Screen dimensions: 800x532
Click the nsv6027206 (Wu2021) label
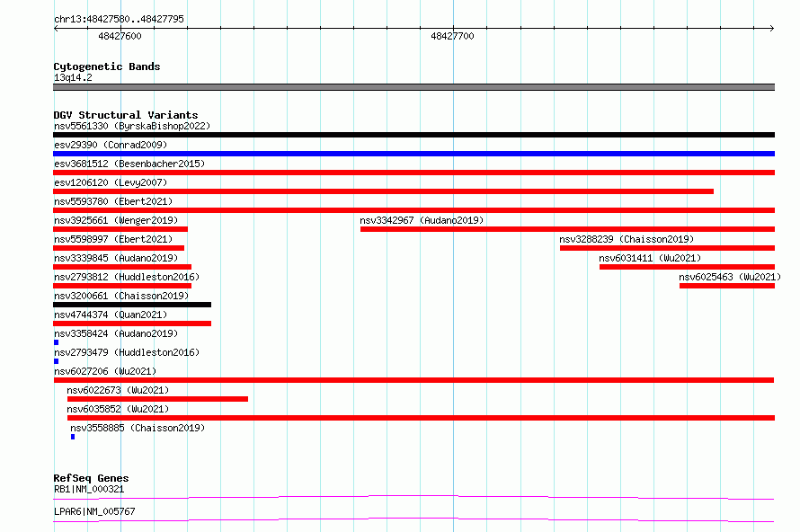click(x=105, y=371)
